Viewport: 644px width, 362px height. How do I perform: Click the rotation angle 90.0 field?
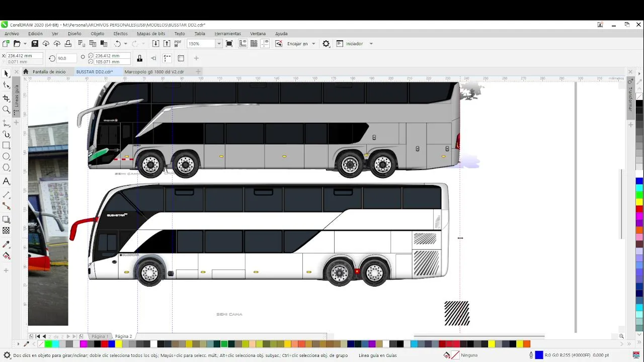pyautogui.click(x=66, y=58)
